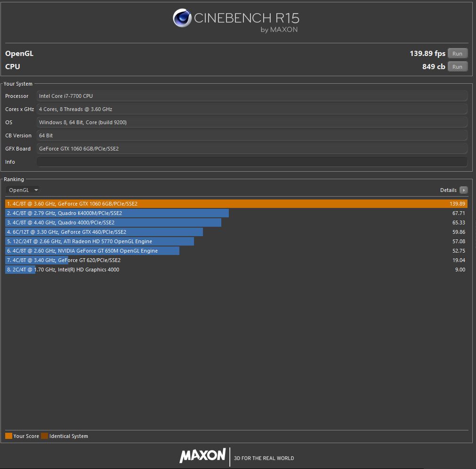Run the CPU benchmark test
The height and width of the screenshot is (469, 476).
pos(458,67)
